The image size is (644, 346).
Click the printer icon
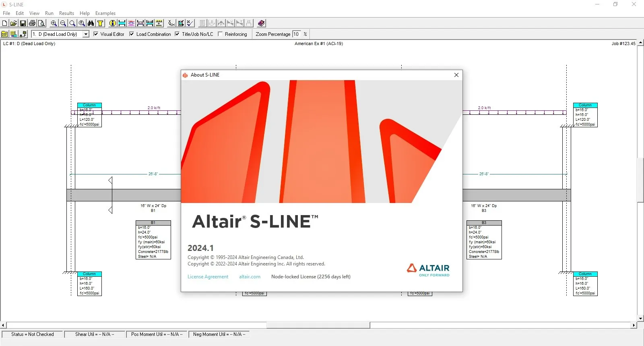coord(32,23)
